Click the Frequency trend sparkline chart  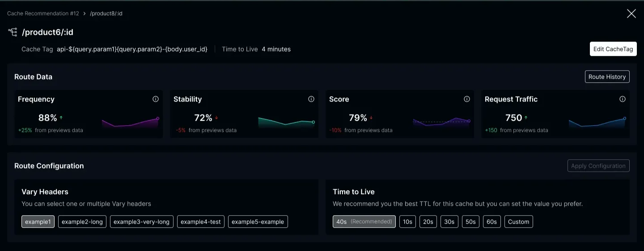pyautogui.click(x=130, y=123)
